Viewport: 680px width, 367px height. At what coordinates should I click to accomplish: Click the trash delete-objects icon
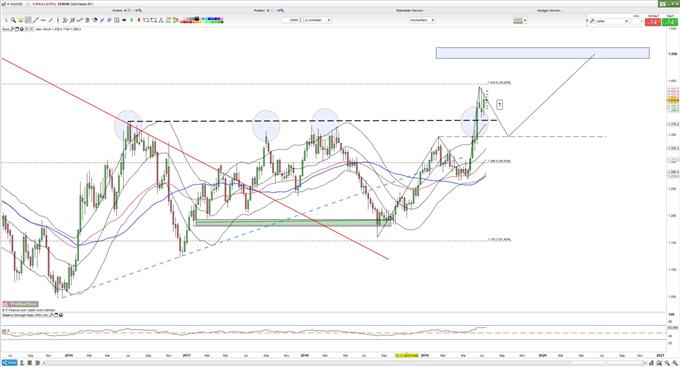(x=87, y=20)
